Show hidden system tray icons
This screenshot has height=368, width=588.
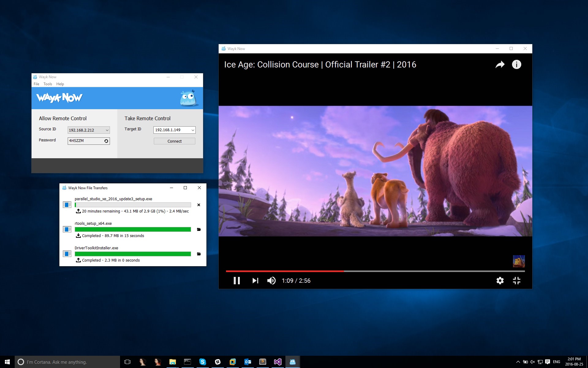click(518, 362)
